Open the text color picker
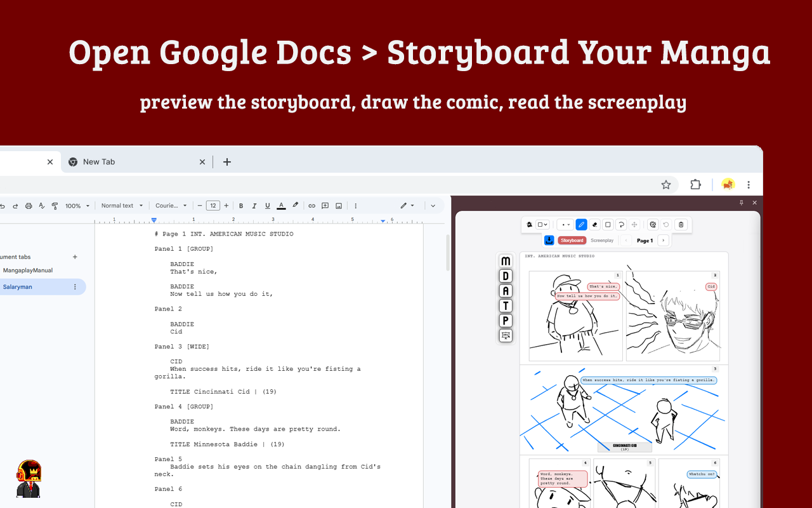The height and width of the screenshot is (508, 812). pyautogui.click(x=282, y=206)
